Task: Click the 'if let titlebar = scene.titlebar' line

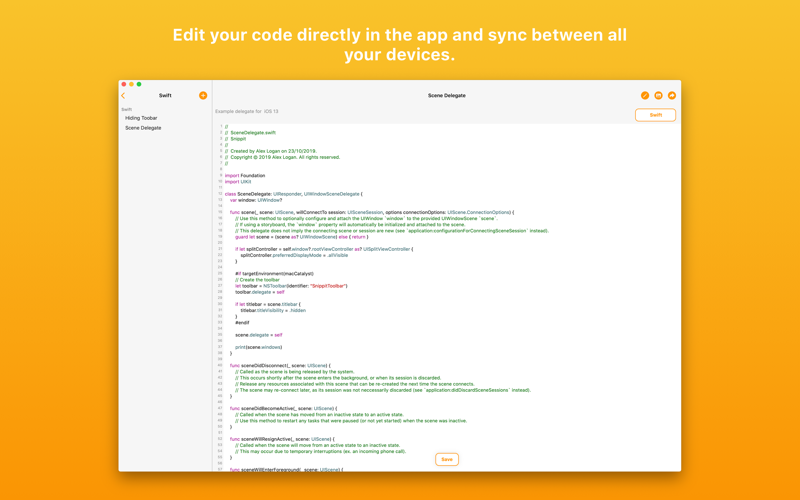Action: pyautogui.click(x=268, y=304)
